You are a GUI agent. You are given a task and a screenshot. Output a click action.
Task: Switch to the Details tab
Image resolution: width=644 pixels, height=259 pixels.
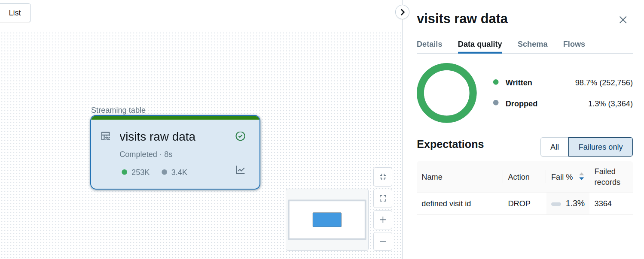tap(429, 44)
